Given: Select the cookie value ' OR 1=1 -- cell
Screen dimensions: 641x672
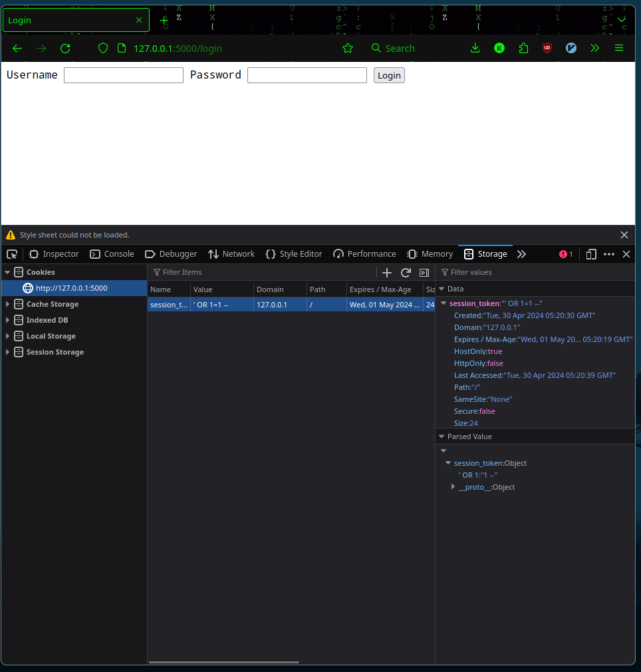Looking at the screenshot, I should coord(222,305).
